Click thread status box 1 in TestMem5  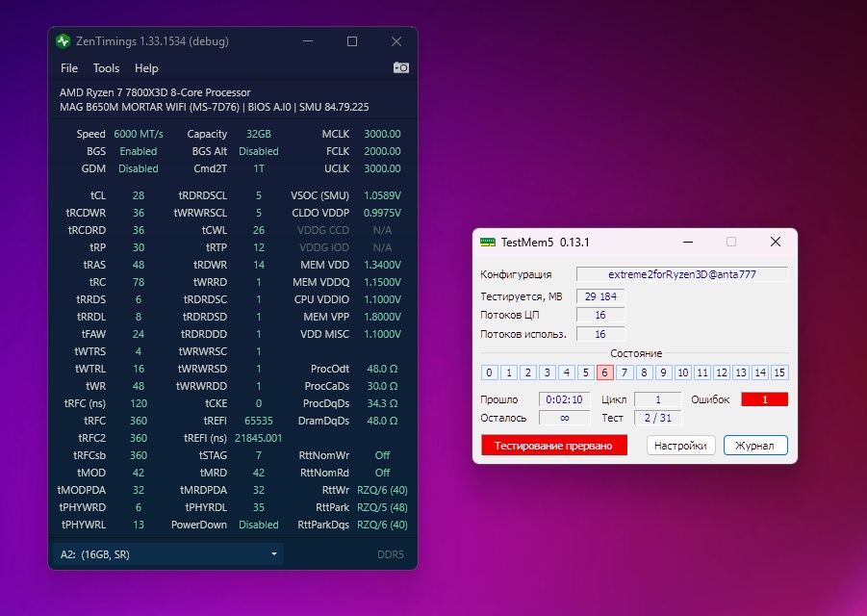coord(509,372)
